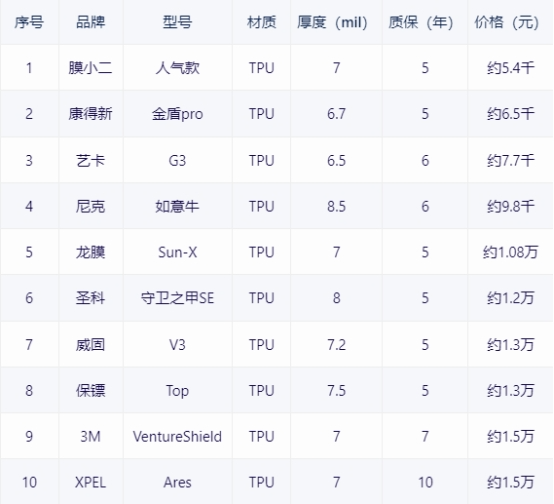Click the 艺卡 G3 model cell
The width and height of the screenshot is (554, 504).
pyautogui.click(x=178, y=160)
